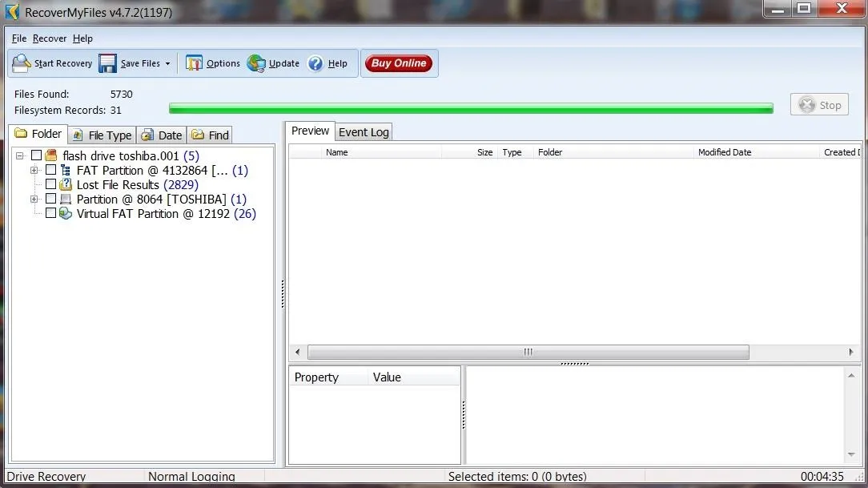The image size is (868, 488).
Task: Click the blue Help question mark icon
Action: pyautogui.click(x=315, y=63)
